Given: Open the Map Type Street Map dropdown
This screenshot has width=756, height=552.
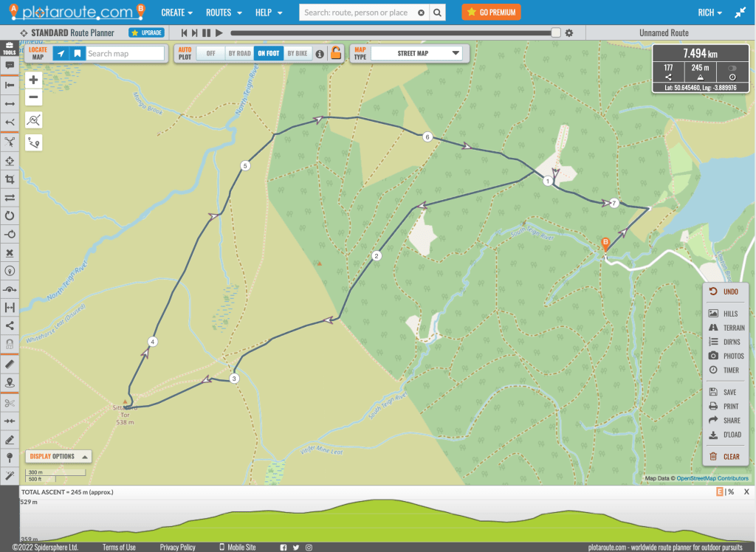Looking at the screenshot, I should point(417,53).
